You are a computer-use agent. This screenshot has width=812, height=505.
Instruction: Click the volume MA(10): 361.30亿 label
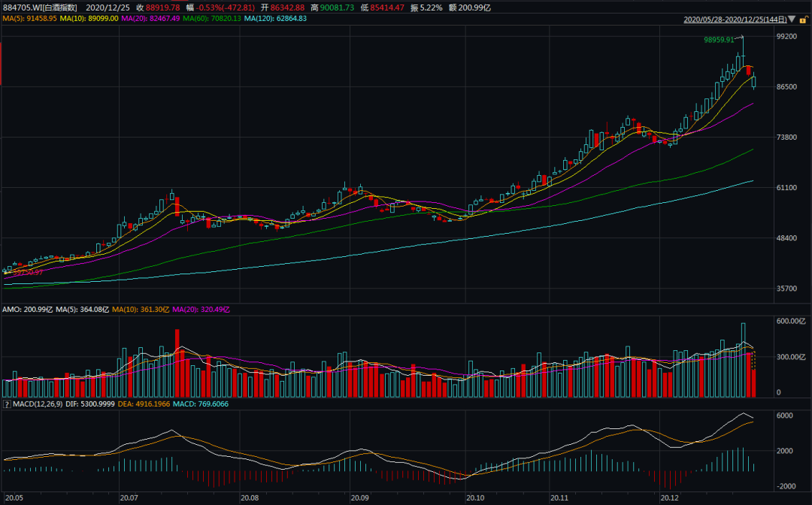(141, 310)
